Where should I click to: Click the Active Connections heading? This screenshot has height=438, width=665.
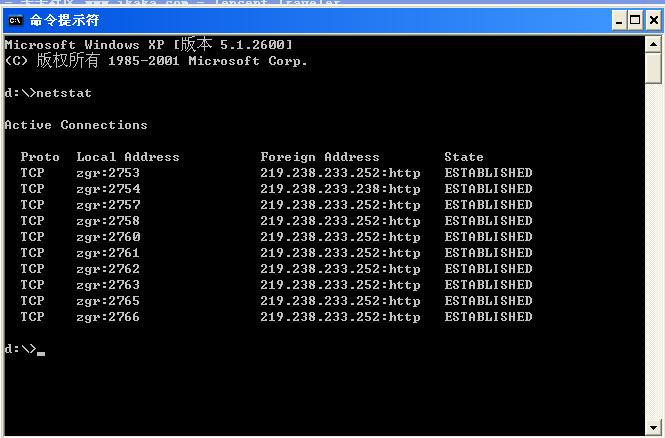pyautogui.click(x=76, y=125)
